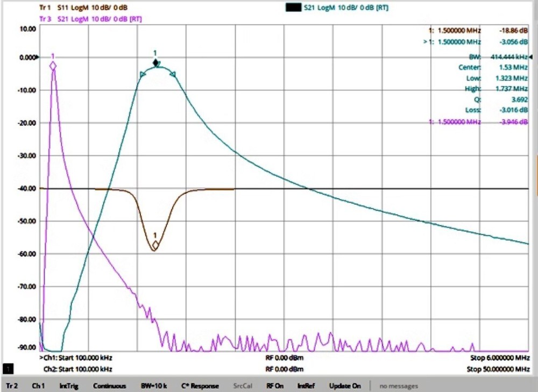Toggle Continuous sweep mode
Image resolution: width=538 pixels, height=392 pixels.
tap(111, 386)
